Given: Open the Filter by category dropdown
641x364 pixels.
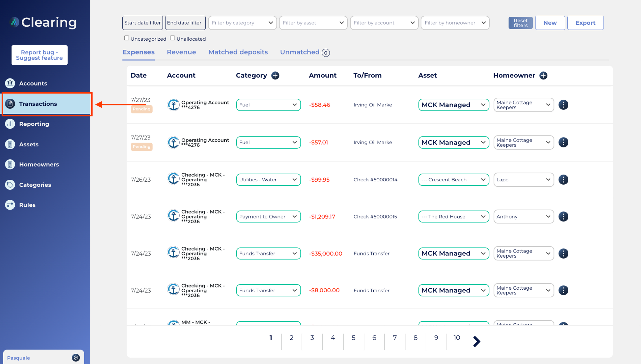Looking at the screenshot, I should (x=242, y=23).
